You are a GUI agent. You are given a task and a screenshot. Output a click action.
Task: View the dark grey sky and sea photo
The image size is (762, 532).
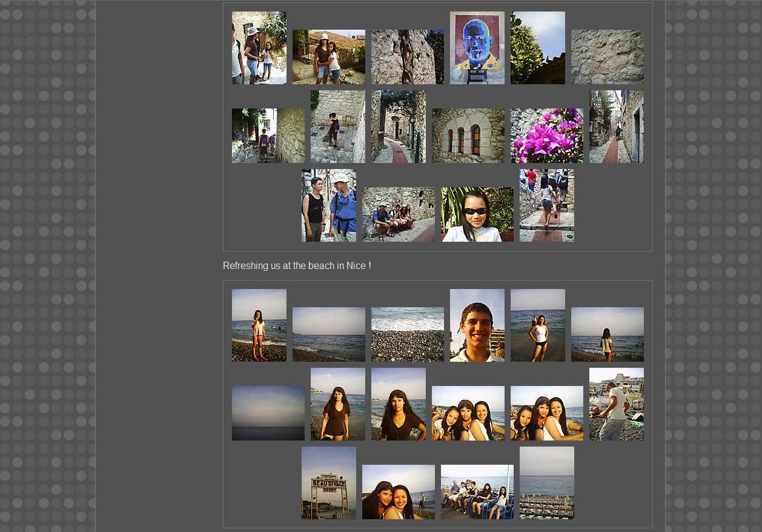point(268,413)
